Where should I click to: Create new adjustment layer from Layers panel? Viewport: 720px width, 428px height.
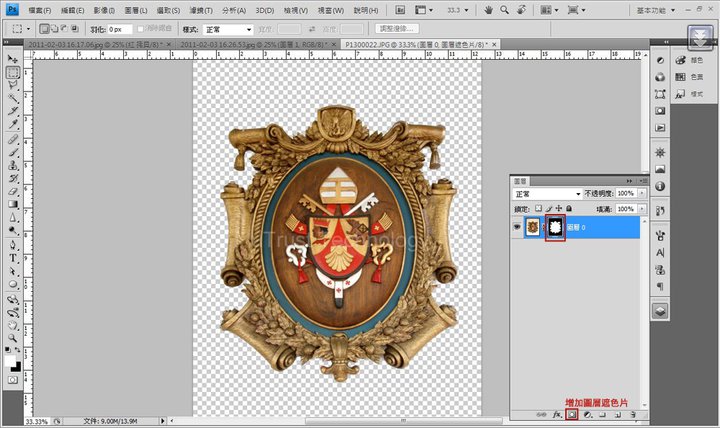click(x=587, y=414)
